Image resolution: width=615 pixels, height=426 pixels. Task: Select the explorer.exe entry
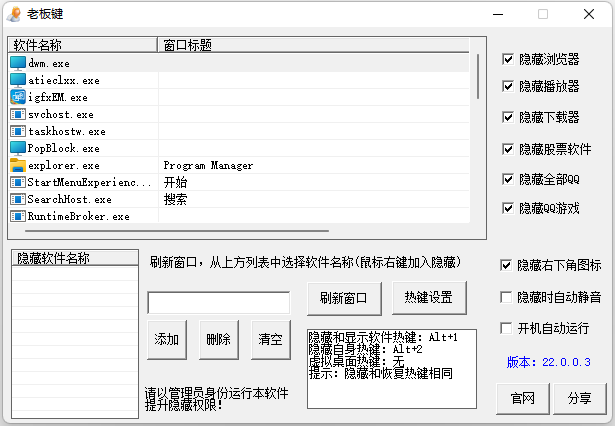coord(64,166)
